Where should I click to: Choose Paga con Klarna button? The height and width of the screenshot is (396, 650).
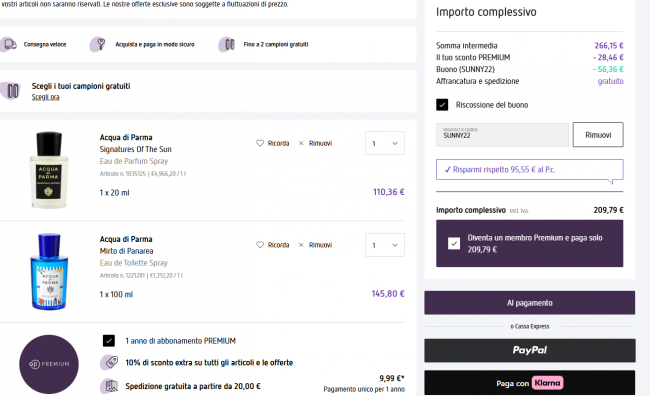point(529,383)
